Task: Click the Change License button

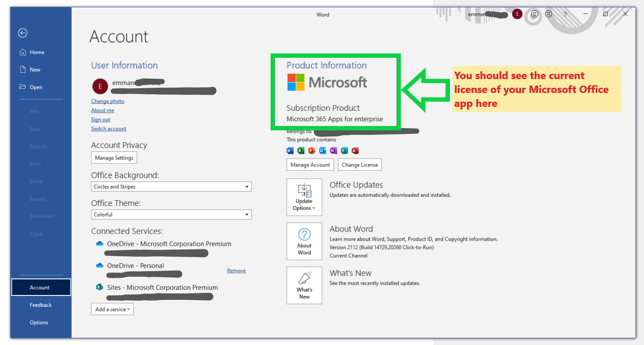Action: click(x=360, y=165)
